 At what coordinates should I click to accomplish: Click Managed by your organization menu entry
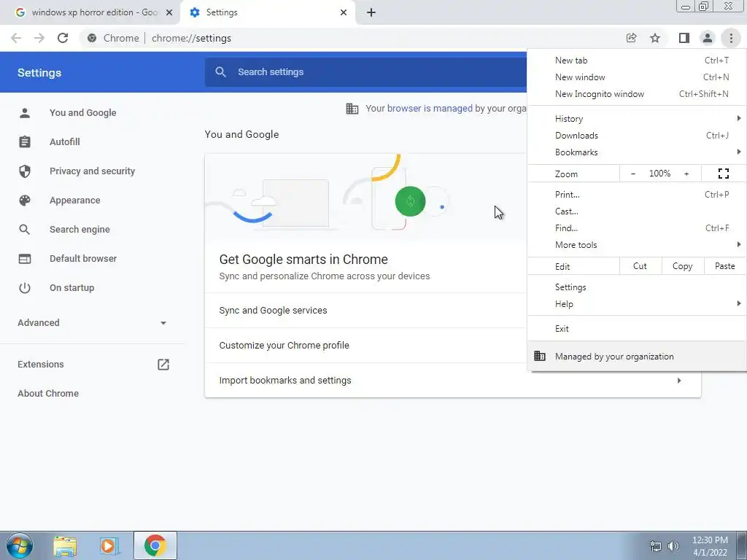tap(636, 356)
